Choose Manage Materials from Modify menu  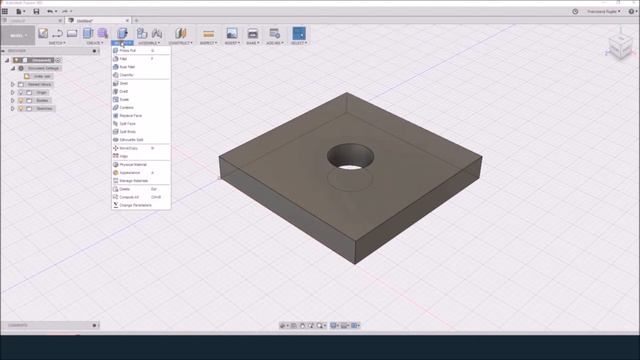(141, 181)
